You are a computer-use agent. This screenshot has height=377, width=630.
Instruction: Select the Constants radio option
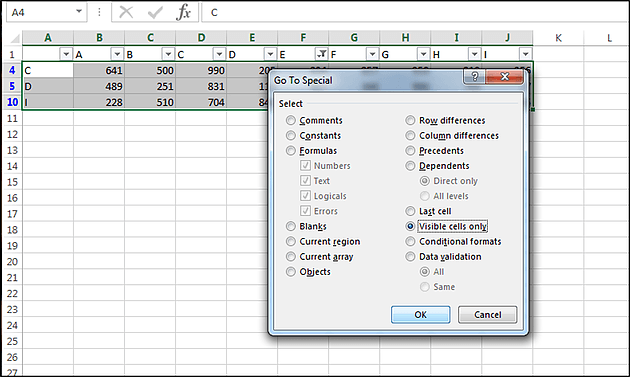(x=290, y=135)
